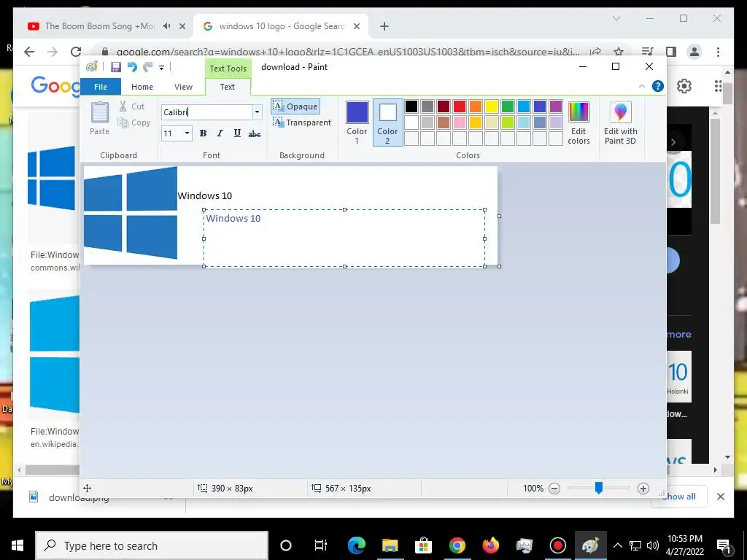Close Chrome's downloads bar
Image resolution: width=747 pixels, height=560 pixels.
(721, 497)
